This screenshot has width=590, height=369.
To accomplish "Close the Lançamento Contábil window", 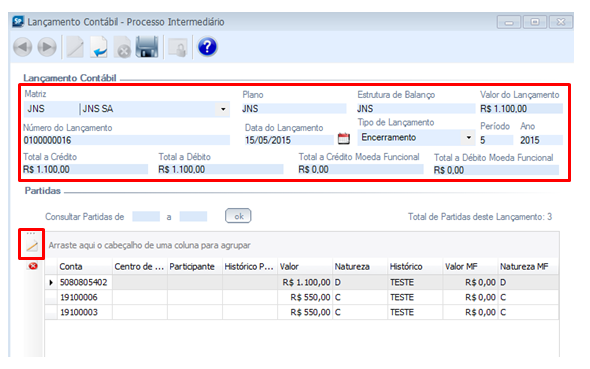I will point(561,22).
